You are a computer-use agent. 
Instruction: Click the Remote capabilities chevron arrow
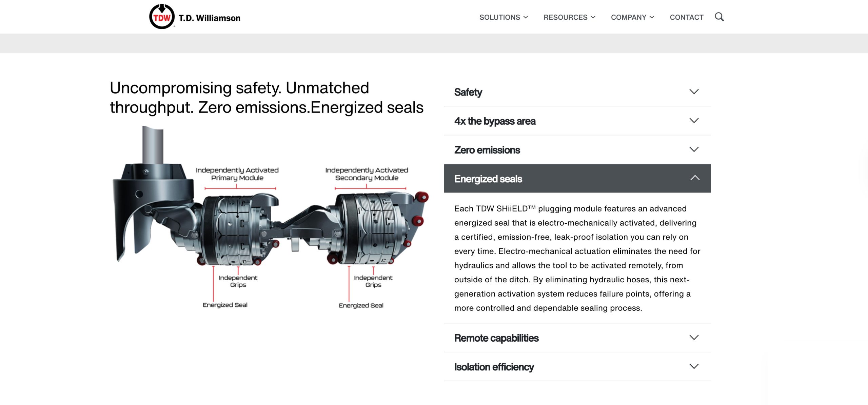(694, 338)
